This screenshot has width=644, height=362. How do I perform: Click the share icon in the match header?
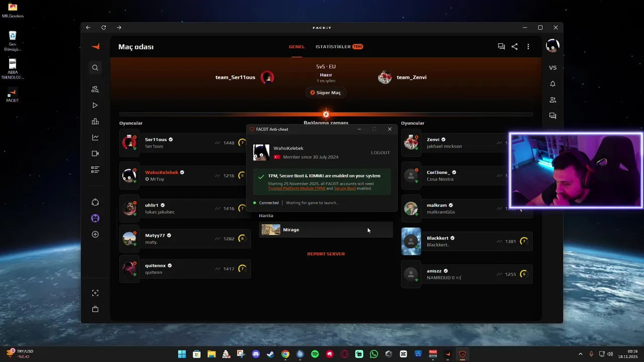pyautogui.click(x=514, y=46)
